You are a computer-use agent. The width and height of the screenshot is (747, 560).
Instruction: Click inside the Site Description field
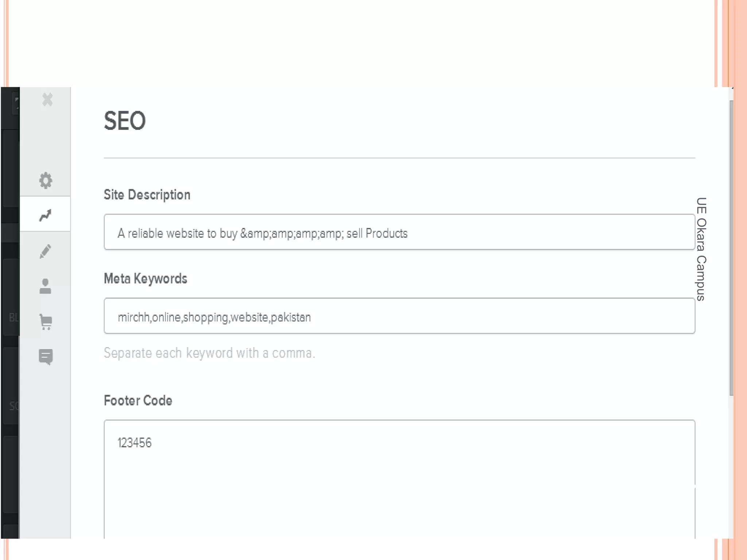pos(511,232)
